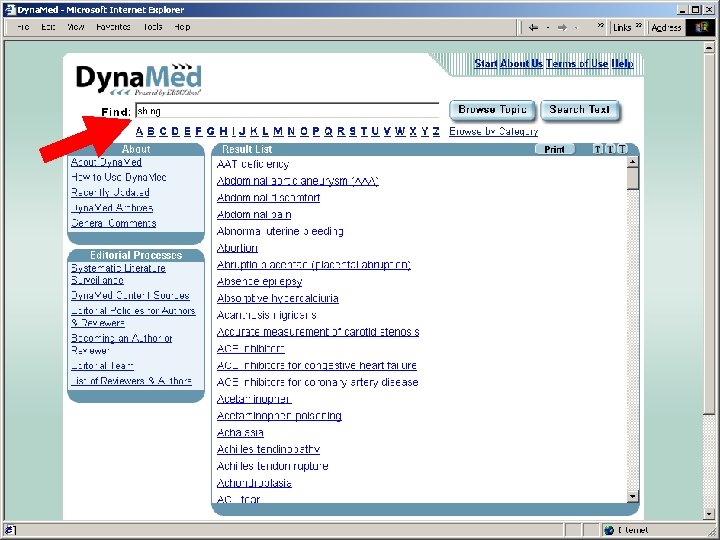The height and width of the screenshot is (540, 720).
Task: Click the Internet zone globe icon in status bar
Action: point(609,530)
